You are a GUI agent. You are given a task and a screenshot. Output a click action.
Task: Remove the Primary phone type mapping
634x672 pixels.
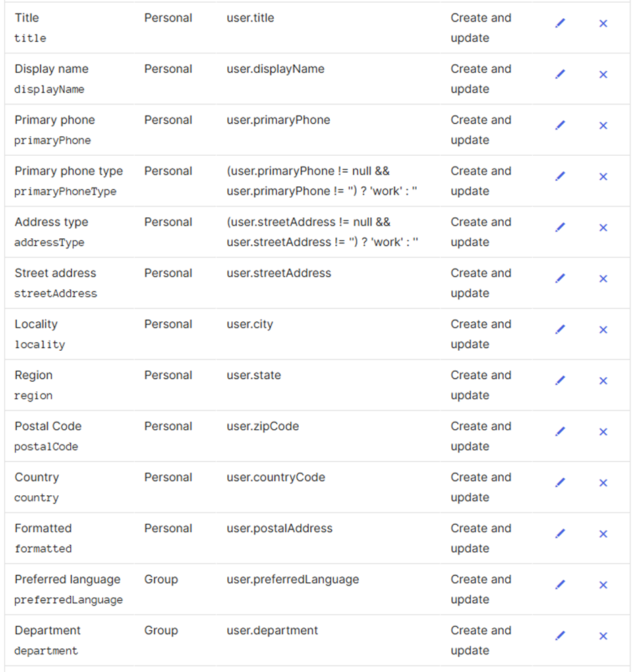(603, 177)
